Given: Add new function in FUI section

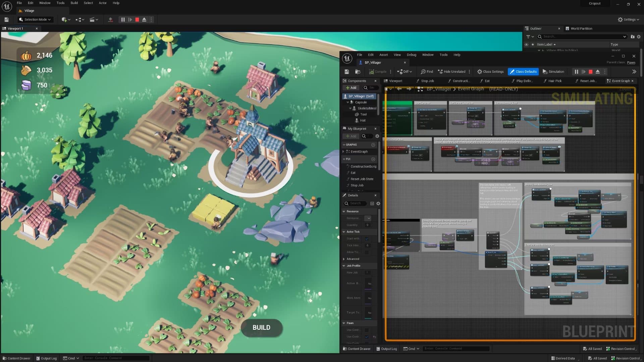Looking at the screenshot, I should 373,159.
